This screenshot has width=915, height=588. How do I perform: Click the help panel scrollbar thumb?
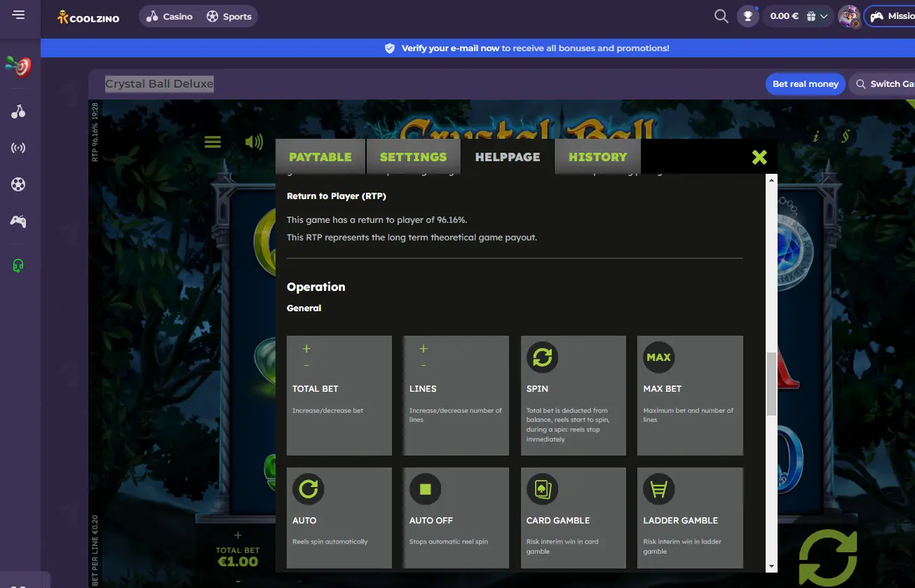coord(772,383)
